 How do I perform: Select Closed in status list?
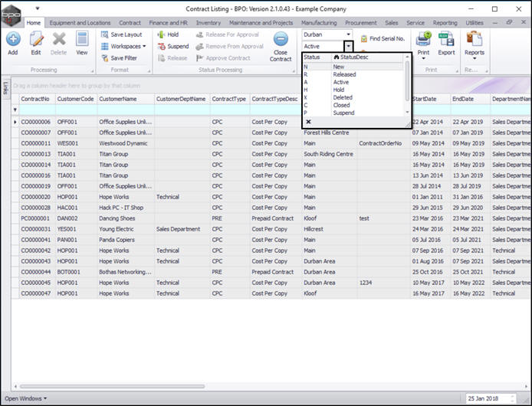point(353,105)
